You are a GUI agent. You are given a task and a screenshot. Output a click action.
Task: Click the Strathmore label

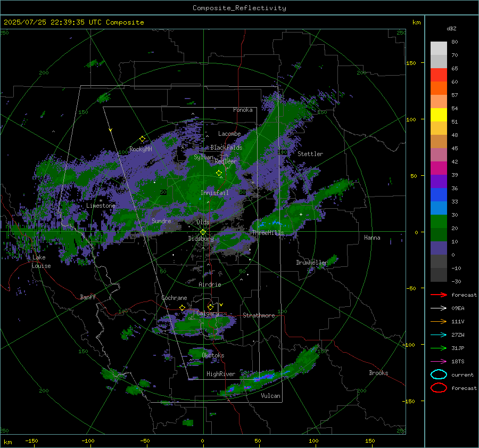coord(259,315)
